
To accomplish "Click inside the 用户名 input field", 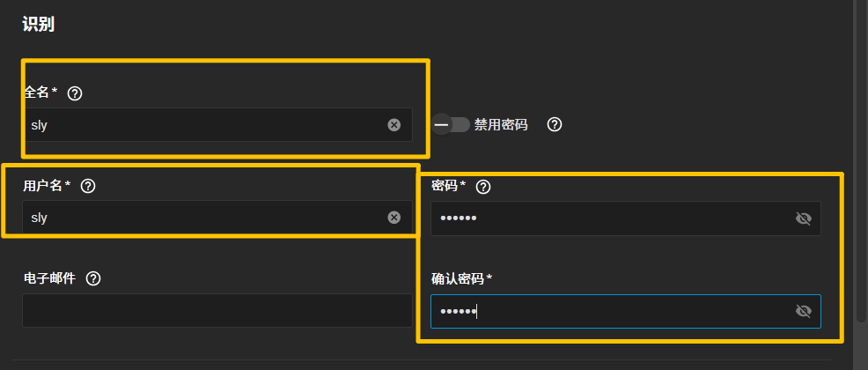I will [x=217, y=217].
